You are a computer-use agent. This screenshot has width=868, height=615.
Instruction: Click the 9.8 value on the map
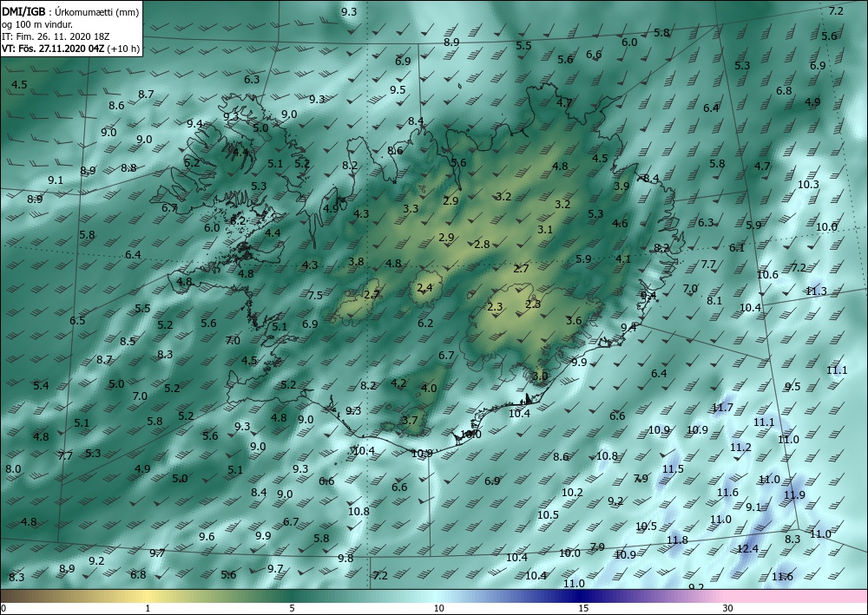point(345,558)
